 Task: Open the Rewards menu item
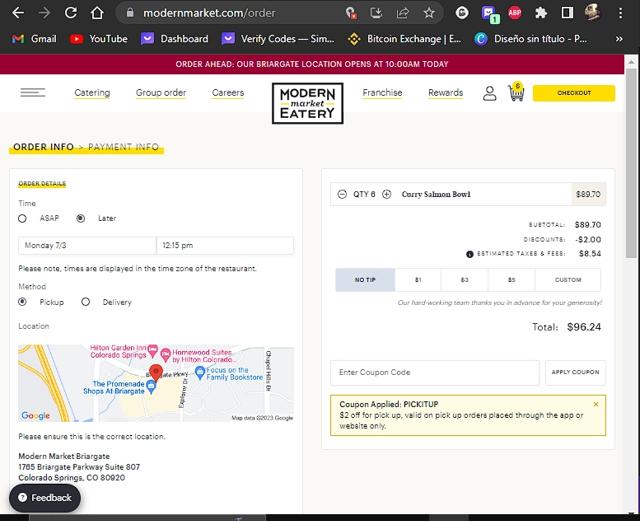click(446, 93)
